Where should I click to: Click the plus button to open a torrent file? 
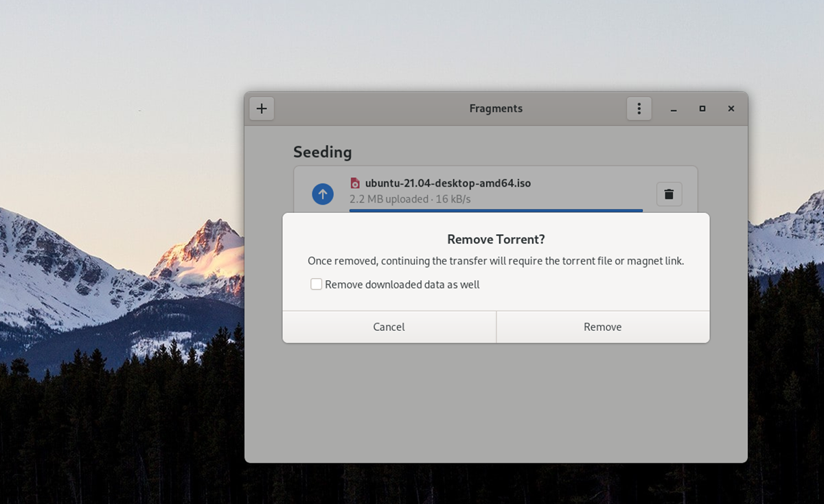coord(261,108)
